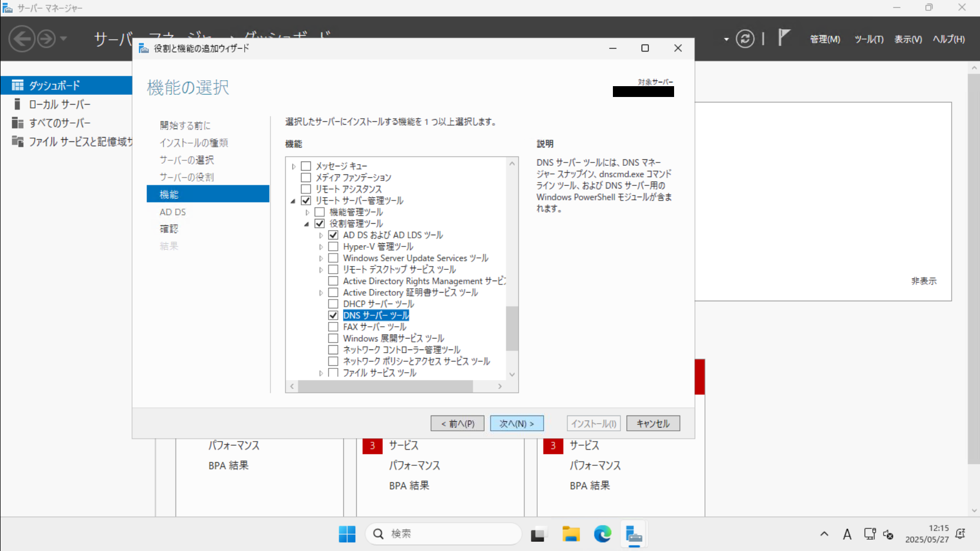The width and height of the screenshot is (980, 551).
Task: Open Task View in the taskbar
Action: click(538, 534)
